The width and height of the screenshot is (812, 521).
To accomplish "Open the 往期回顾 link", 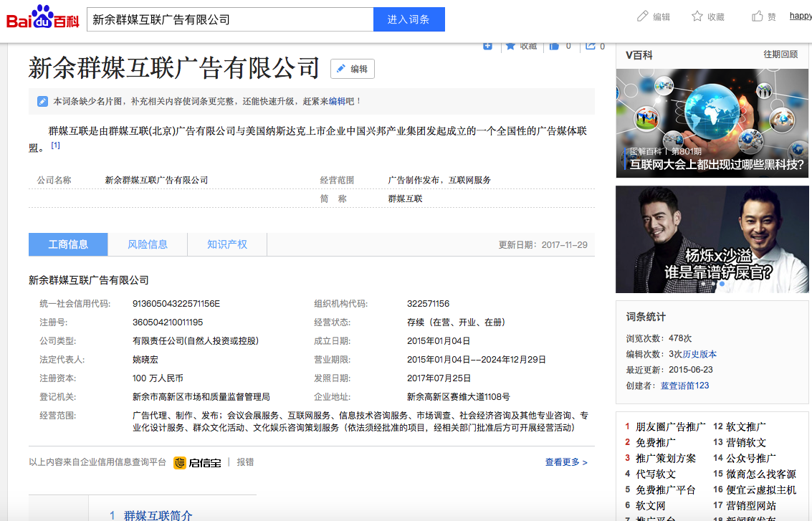I will (780, 54).
